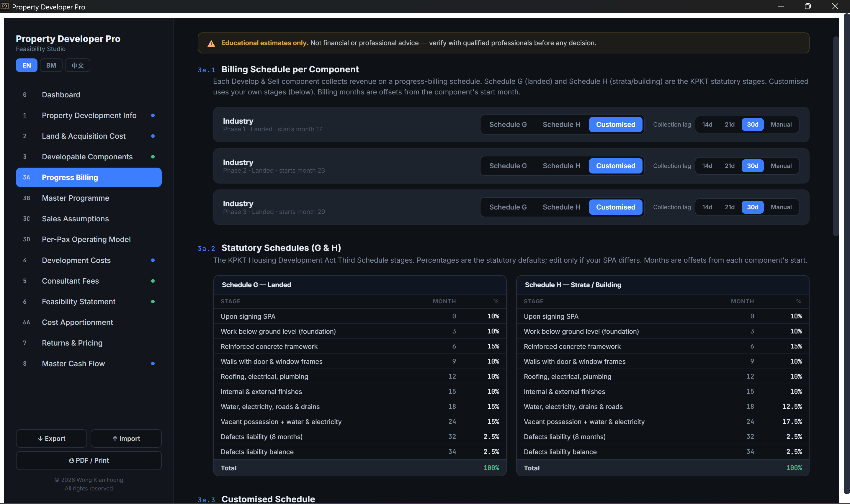Screen dimensions: 850x504
Task: Edit Schedule G Reinforced concrete framework month
Action: coord(454,346)
